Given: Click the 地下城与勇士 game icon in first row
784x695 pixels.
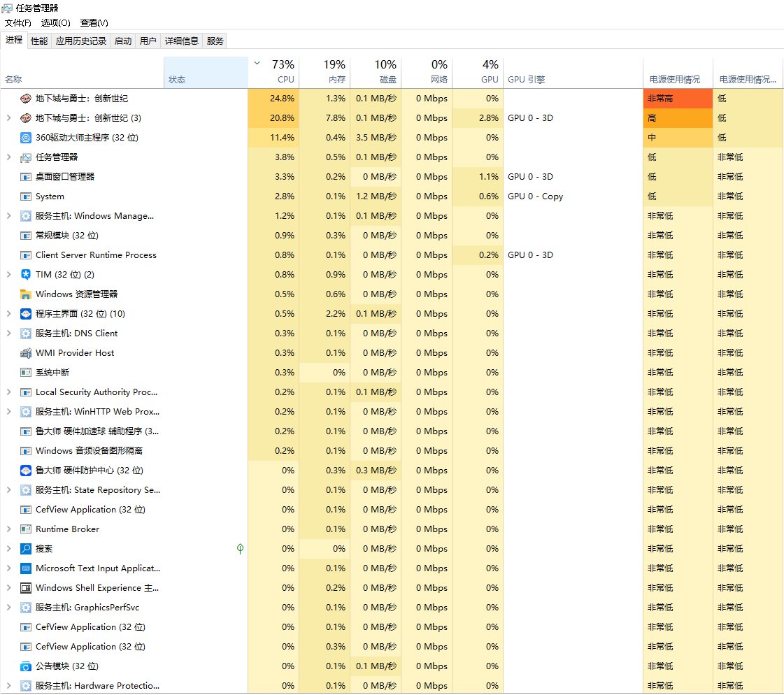Looking at the screenshot, I should pos(25,99).
